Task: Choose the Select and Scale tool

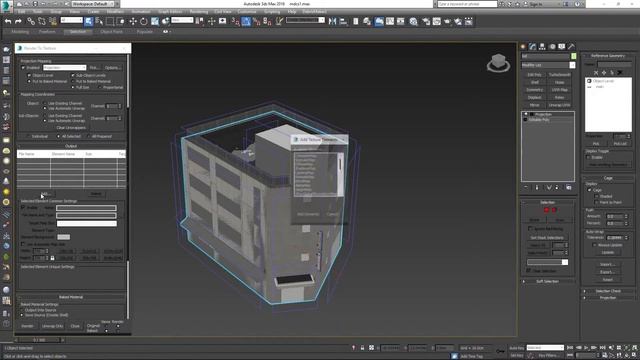Action: point(155,21)
